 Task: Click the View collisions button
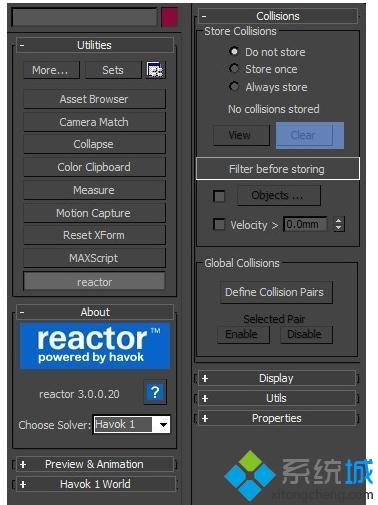(241, 135)
